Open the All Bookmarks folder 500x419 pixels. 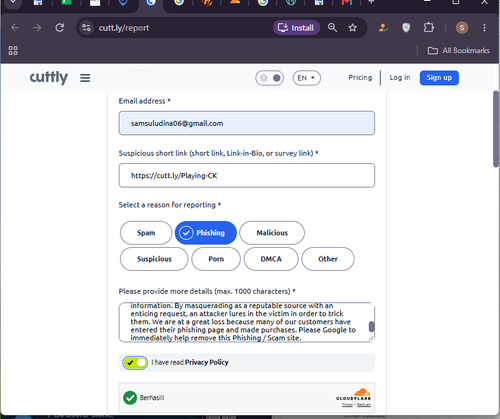[458, 51]
